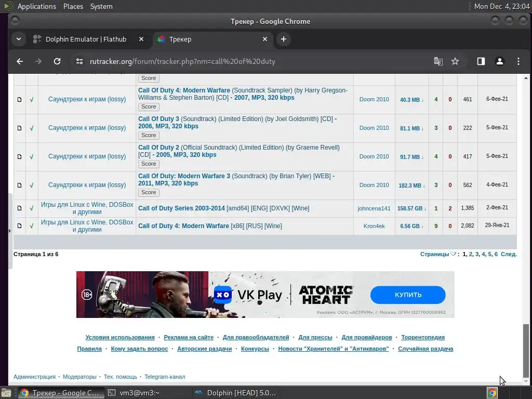532x399 pixels.
Task: Open site information icon in address bar
Action: click(79, 61)
